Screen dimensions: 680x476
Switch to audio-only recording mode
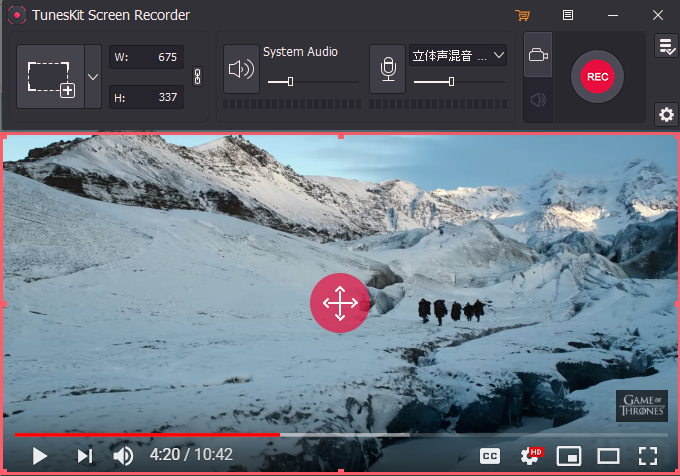tap(538, 100)
